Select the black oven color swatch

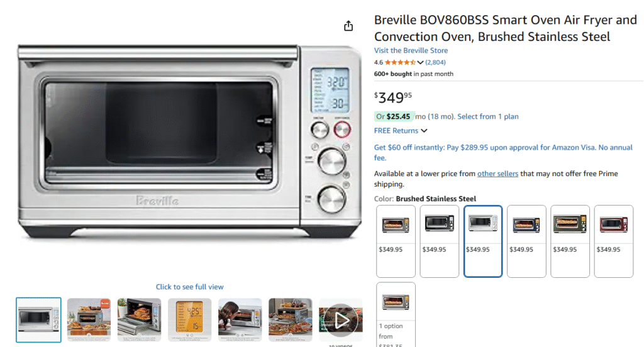click(440, 241)
